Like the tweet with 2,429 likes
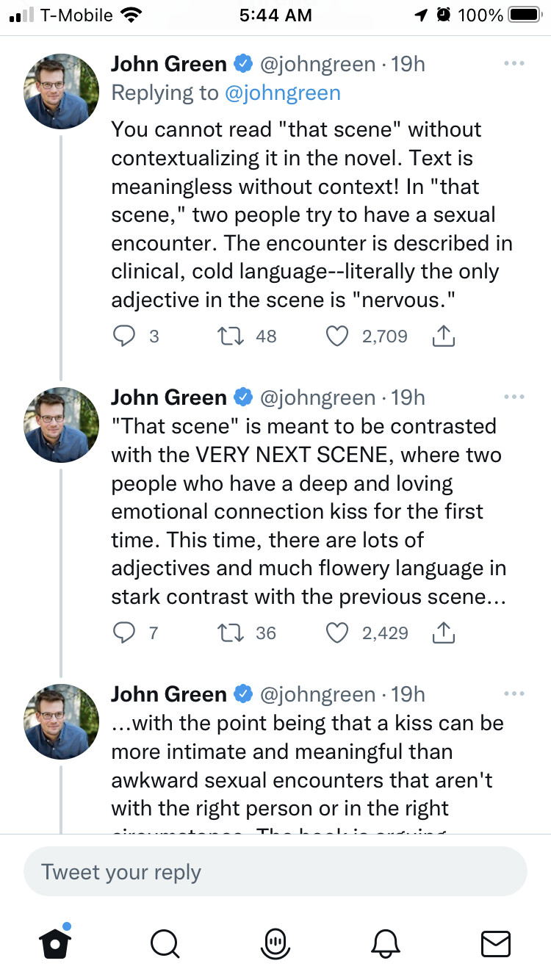Viewport: 551px width, 980px height. point(337,633)
